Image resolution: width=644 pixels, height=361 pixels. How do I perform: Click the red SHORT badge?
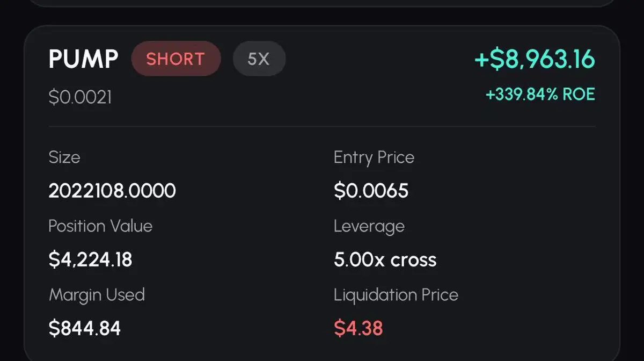pos(175,59)
